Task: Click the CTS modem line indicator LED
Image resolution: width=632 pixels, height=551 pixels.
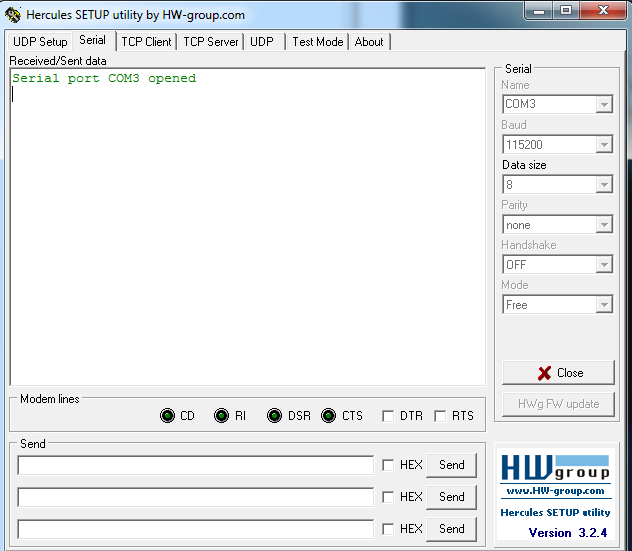Action: tap(328, 416)
